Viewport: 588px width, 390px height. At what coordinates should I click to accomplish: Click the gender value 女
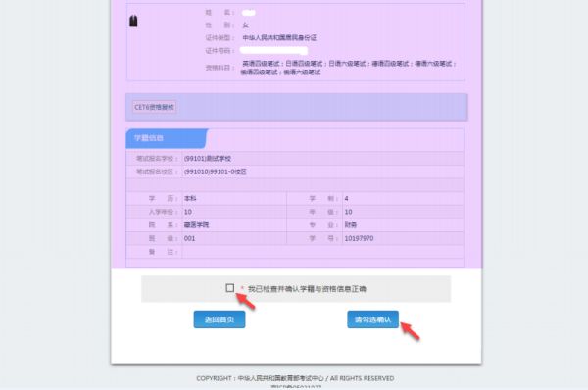[x=246, y=25]
